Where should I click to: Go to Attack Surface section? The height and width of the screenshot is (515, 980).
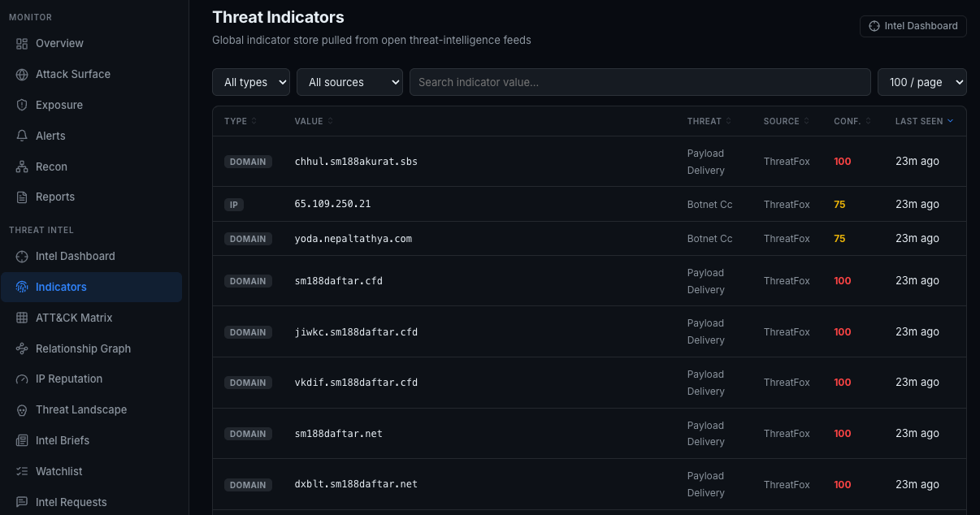91,74
